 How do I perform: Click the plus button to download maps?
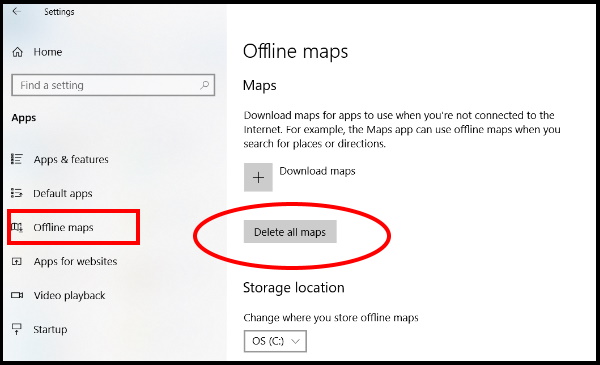click(258, 177)
